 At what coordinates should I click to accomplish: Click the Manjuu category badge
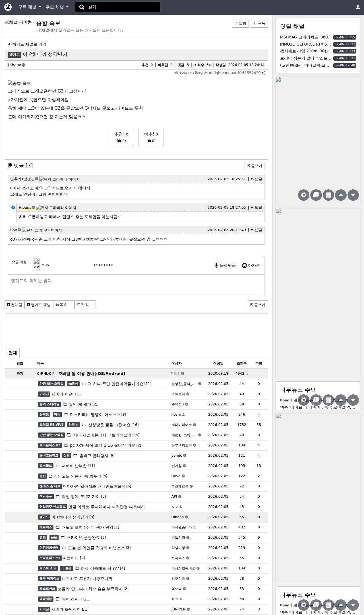click(46, 497)
